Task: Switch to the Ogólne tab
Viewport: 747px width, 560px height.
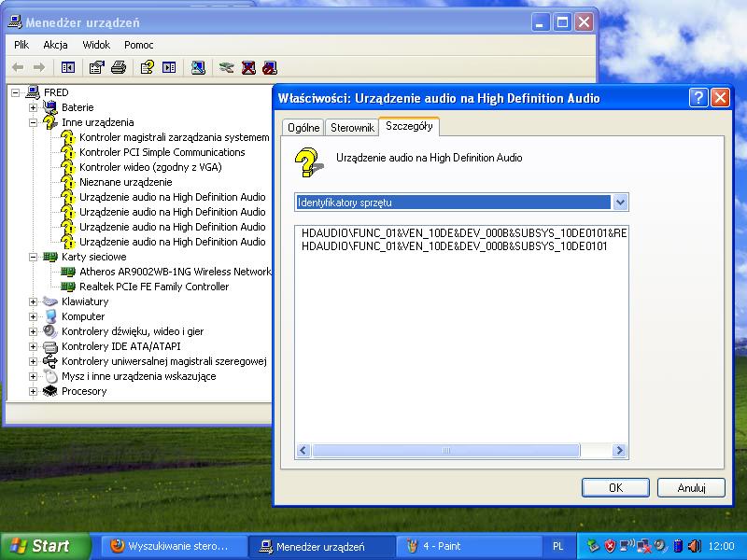Action: [x=303, y=128]
